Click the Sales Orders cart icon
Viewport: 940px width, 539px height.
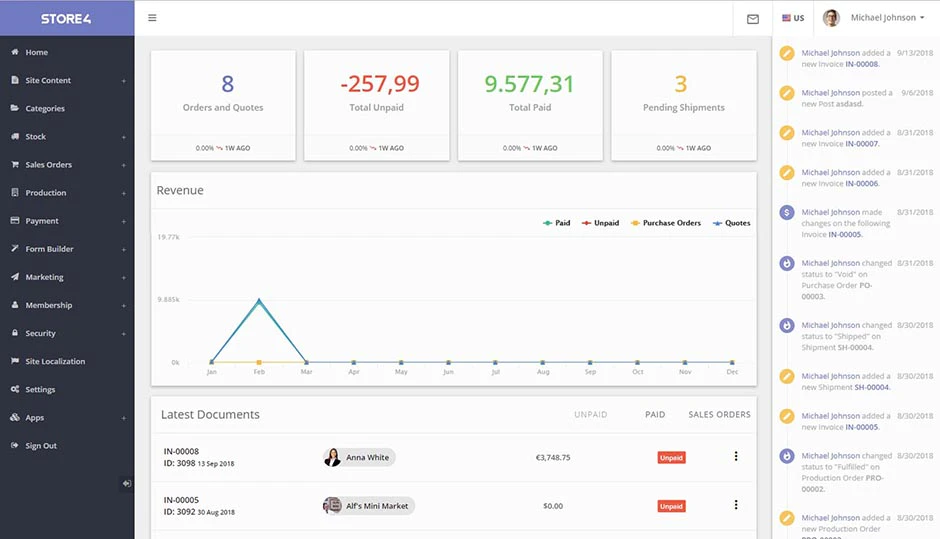[14, 164]
